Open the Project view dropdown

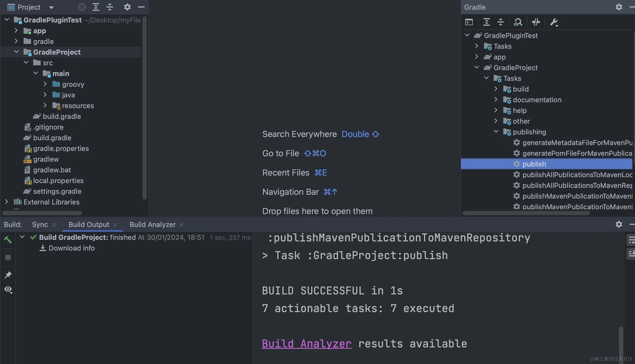(x=51, y=7)
